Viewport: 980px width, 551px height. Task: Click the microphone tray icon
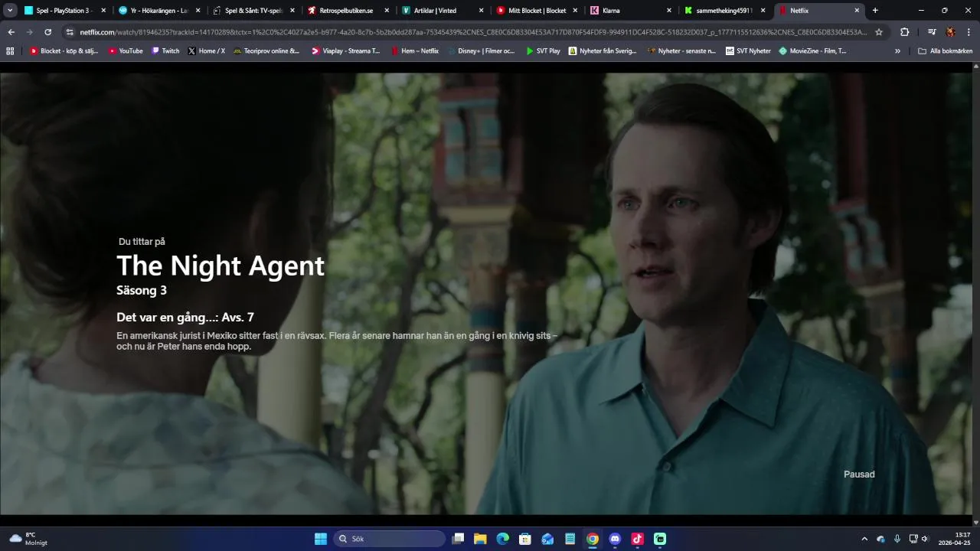[x=897, y=539]
